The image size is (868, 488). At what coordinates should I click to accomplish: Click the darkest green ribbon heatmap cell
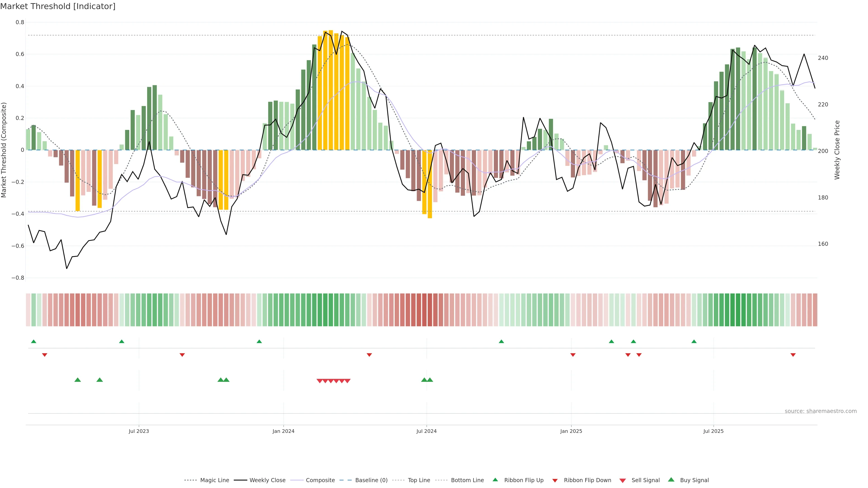coord(738,310)
